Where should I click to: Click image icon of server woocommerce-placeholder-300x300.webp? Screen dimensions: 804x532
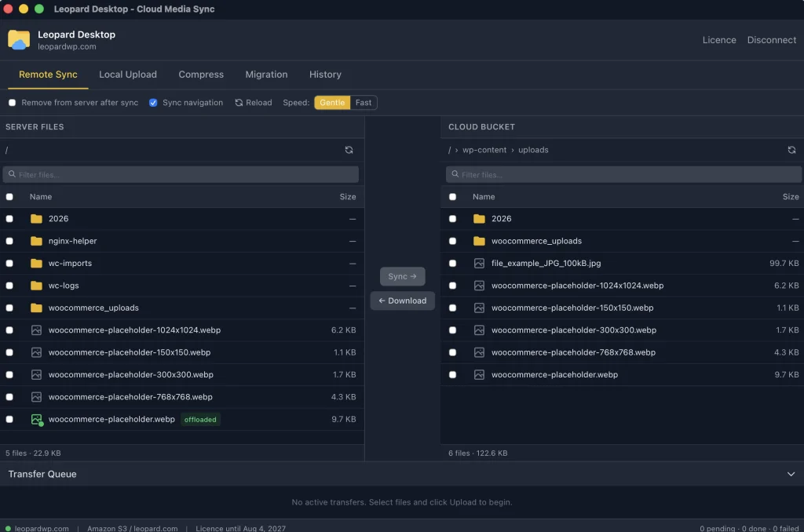(36, 374)
